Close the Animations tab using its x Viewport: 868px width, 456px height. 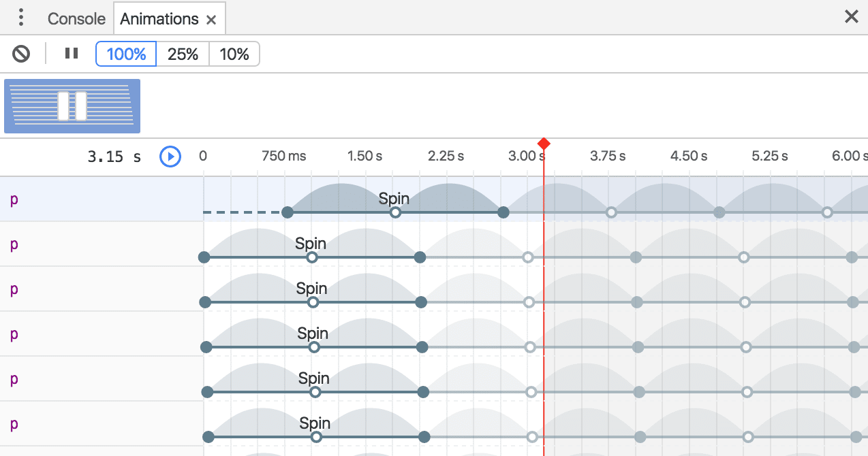coord(211,20)
